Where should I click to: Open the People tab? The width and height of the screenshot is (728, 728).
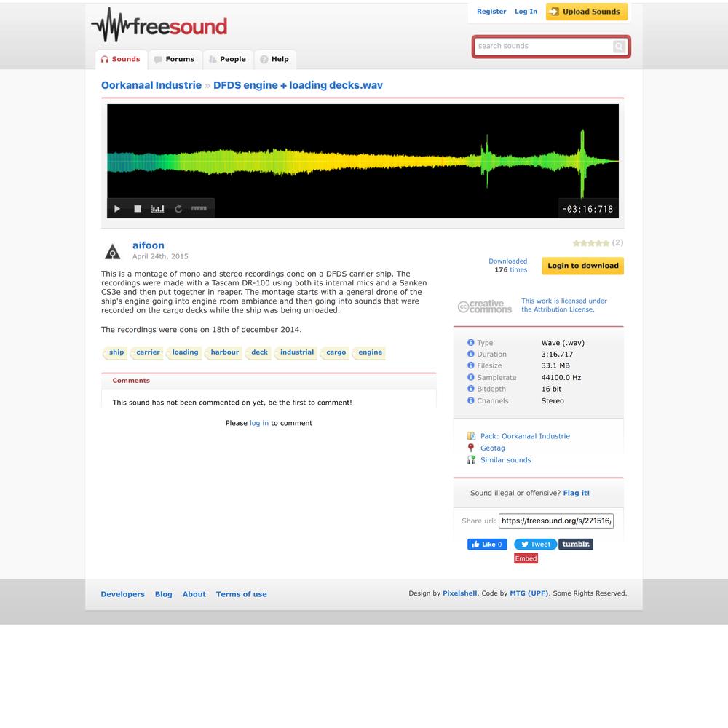[227, 60]
